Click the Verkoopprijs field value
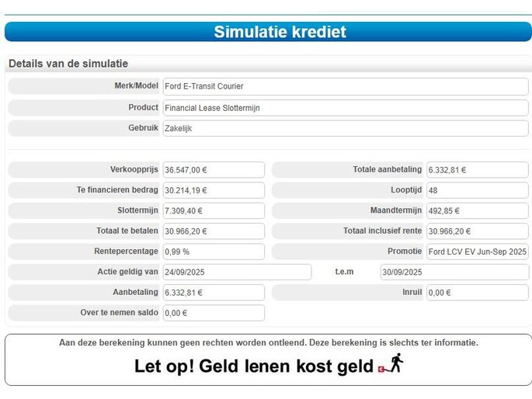 [213, 170]
